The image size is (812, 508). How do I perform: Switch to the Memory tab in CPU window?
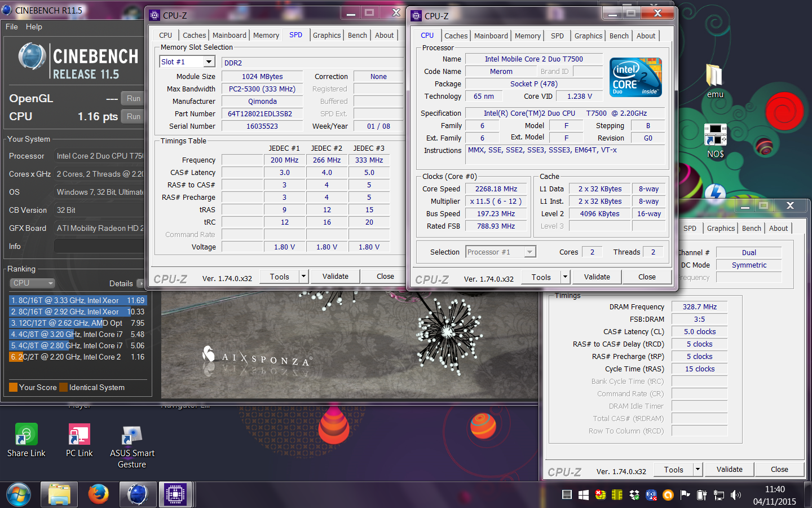528,36
